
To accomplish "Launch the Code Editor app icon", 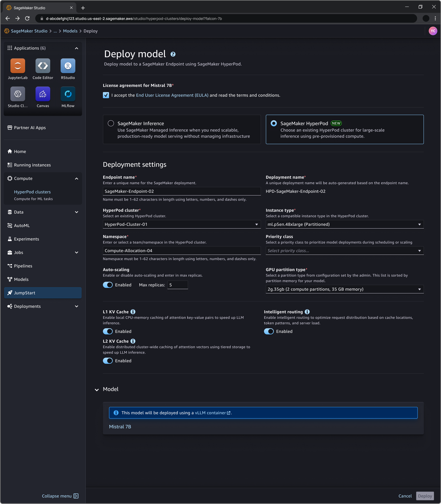I will (43, 66).
